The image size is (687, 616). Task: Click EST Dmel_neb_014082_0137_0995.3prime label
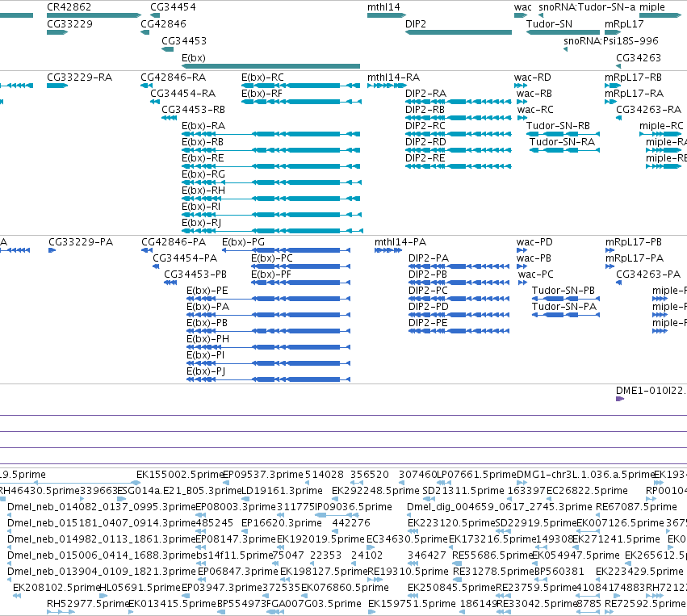[x=101, y=507]
